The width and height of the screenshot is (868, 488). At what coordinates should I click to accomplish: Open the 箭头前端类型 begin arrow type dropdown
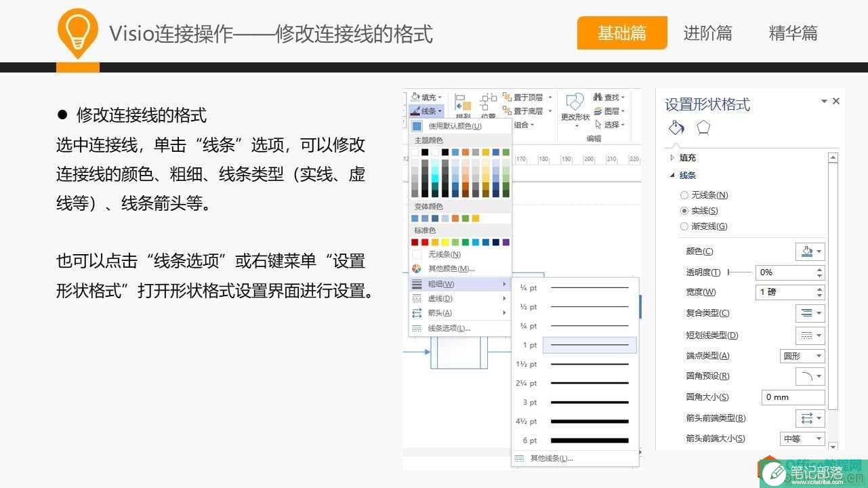[x=810, y=418]
